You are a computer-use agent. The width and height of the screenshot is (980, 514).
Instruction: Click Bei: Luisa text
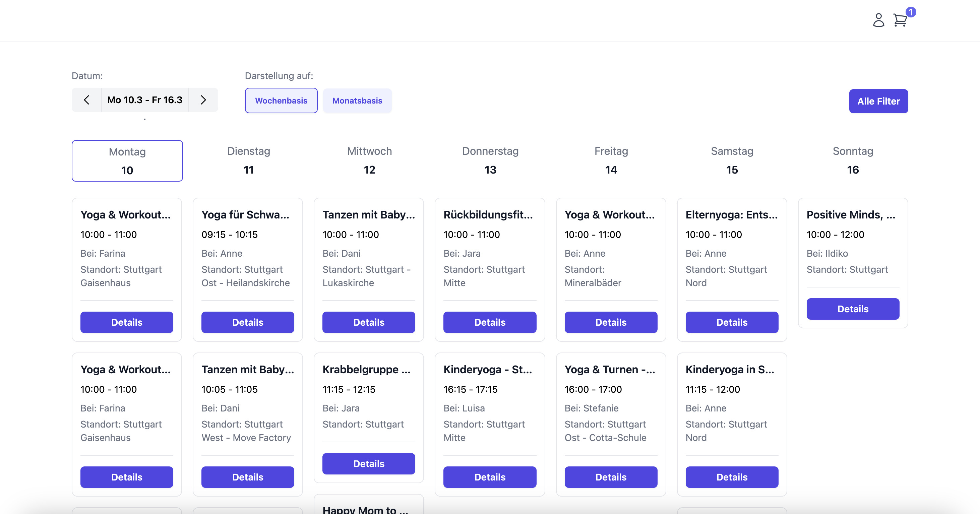point(464,408)
